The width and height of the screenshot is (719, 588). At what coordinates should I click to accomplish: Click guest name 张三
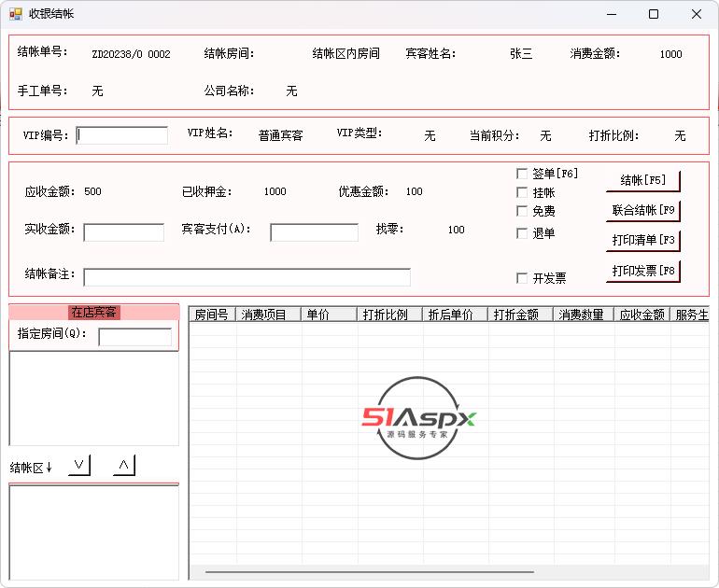521,53
